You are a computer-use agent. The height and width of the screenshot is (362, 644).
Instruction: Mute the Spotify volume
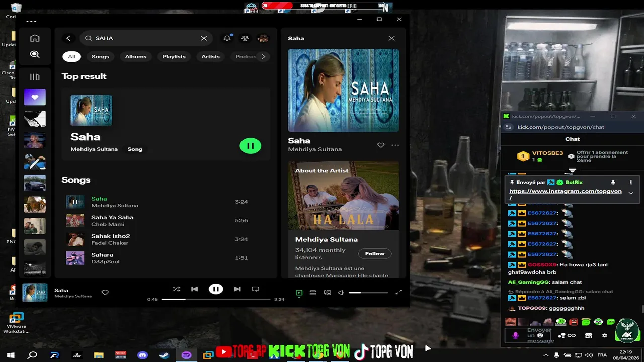(341, 293)
